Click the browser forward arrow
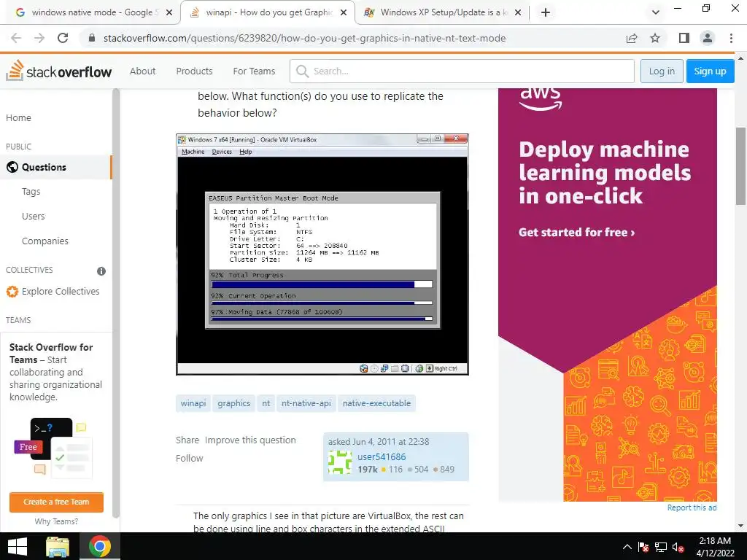Viewport: 747px width, 560px height. click(x=39, y=38)
